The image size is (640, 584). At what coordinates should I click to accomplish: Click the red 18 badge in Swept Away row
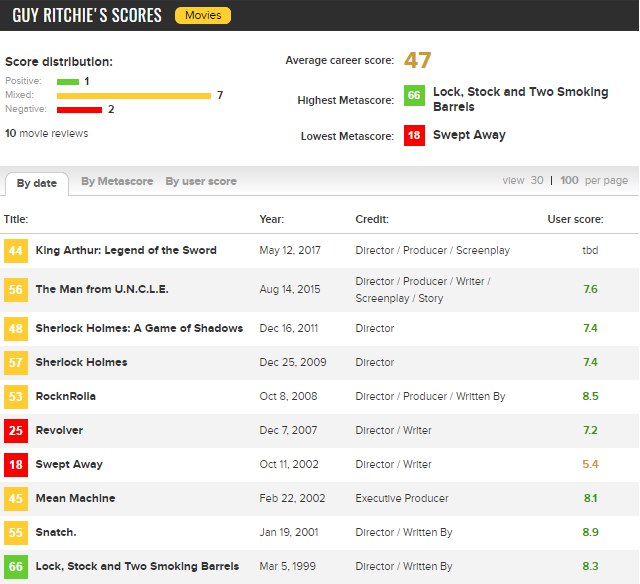16,464
